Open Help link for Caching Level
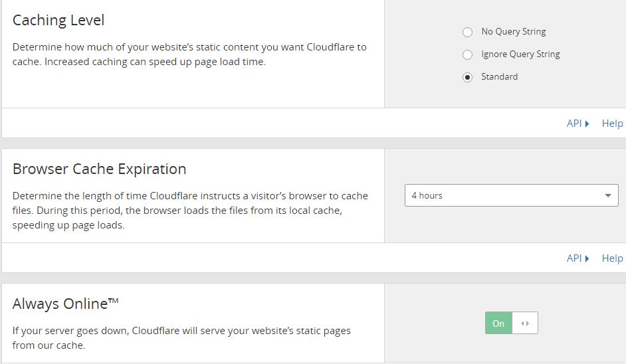Image resolution: width=626 pixels, height=364 pixels. click(612, 124)
